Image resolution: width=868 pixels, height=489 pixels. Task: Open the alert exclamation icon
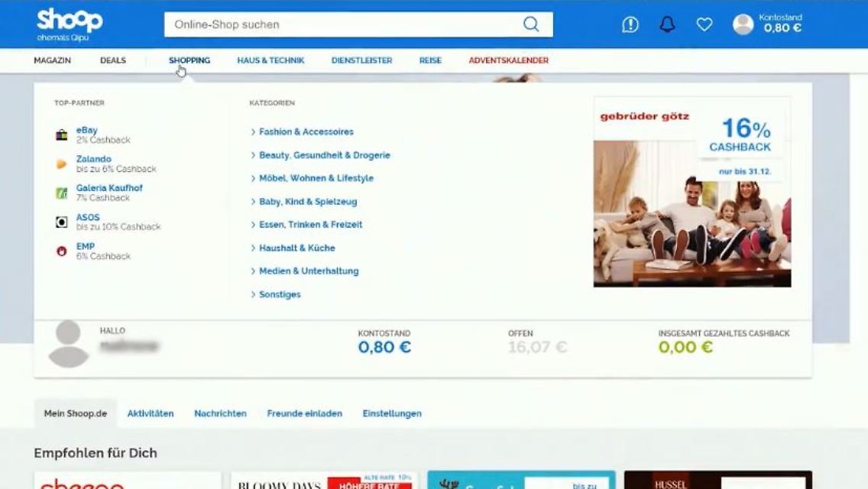[630, 24]
